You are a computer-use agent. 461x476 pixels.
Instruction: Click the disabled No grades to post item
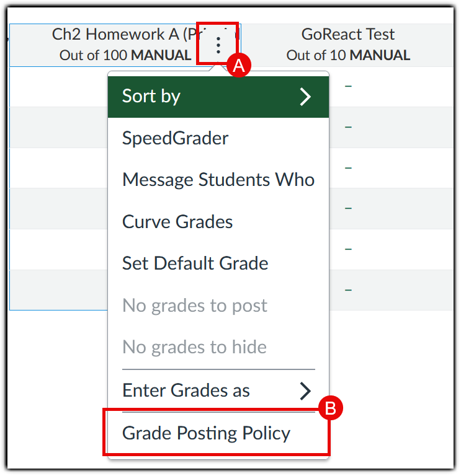tap(194, 306)
